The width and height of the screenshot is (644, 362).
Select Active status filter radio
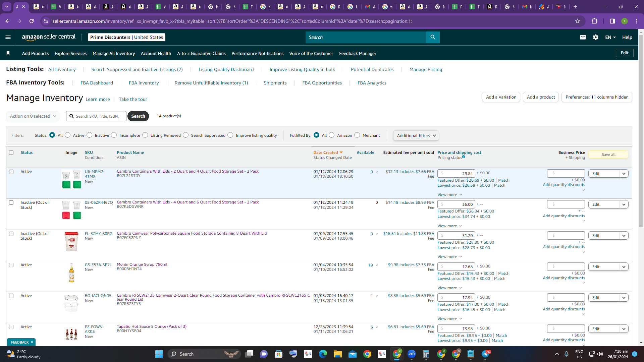[x=68, y=135]
